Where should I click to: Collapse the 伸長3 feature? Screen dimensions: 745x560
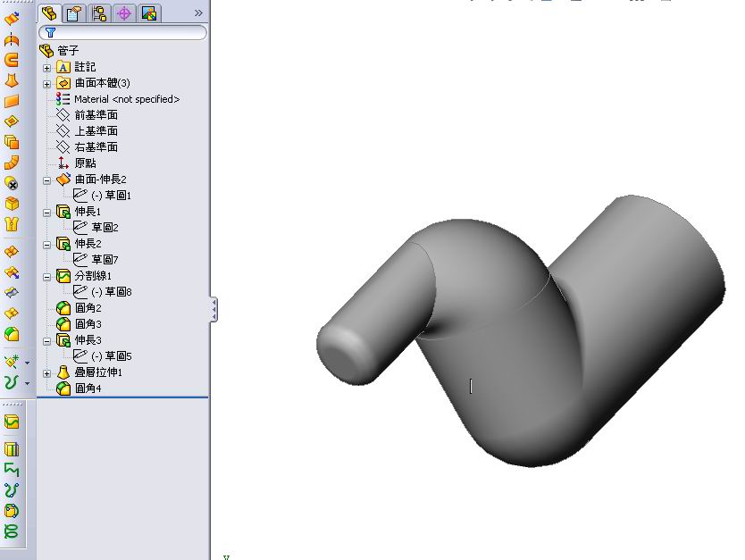coord(46,341)
